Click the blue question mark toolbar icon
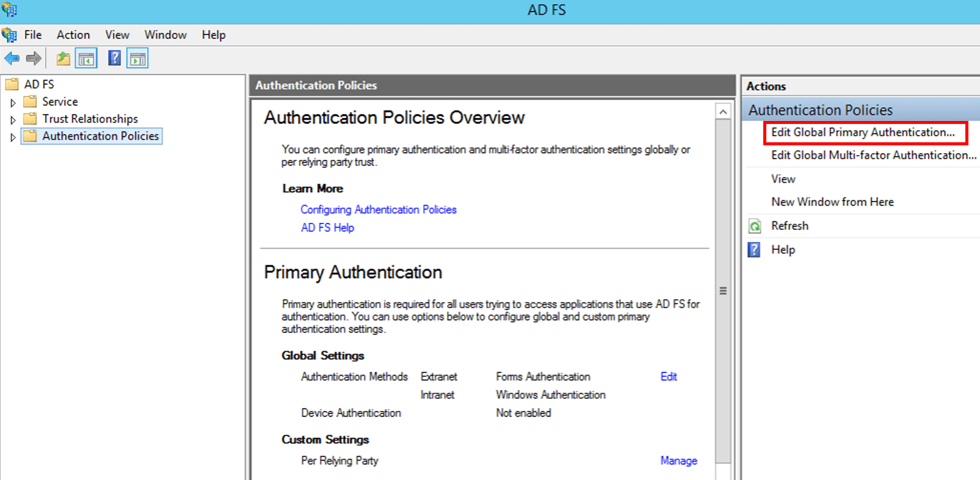 pyautogui.click(x=114, y=59)
